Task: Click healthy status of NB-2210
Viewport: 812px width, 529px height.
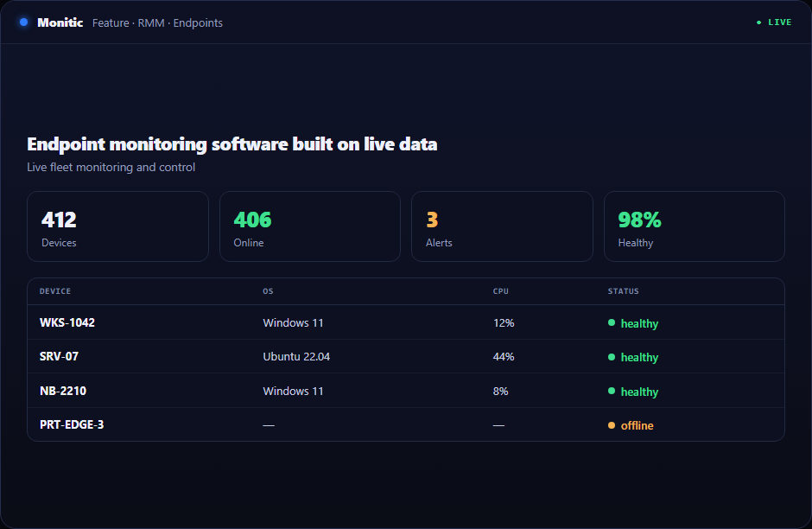Action: click(x=633, y=392)
